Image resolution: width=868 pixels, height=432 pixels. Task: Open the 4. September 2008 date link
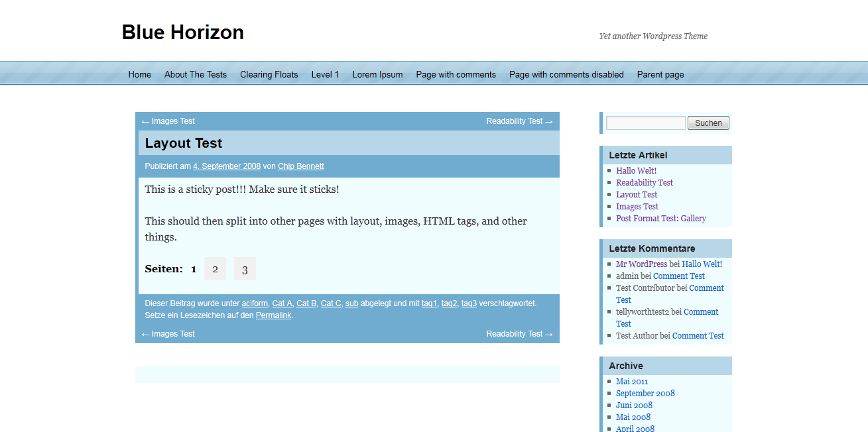227,166
